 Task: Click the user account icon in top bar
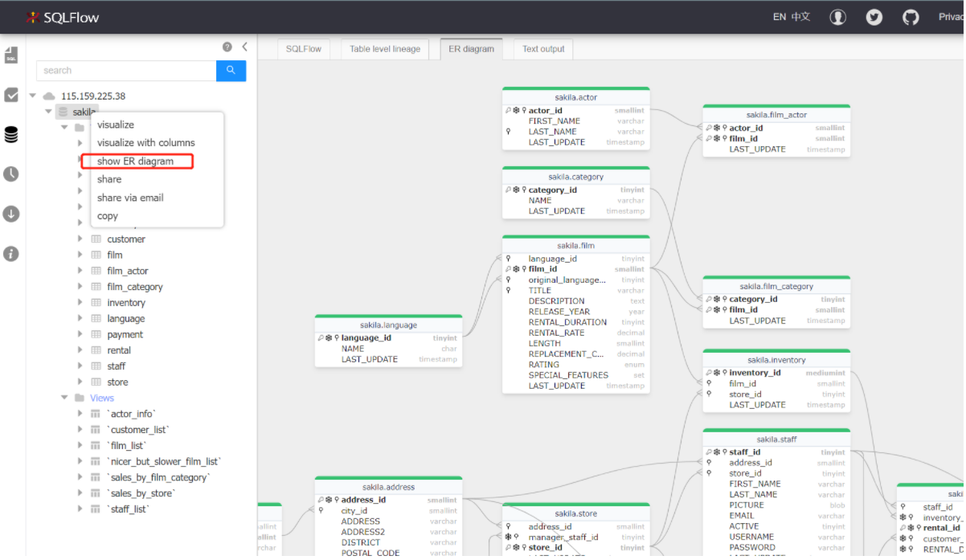click(x=837, y=16)
